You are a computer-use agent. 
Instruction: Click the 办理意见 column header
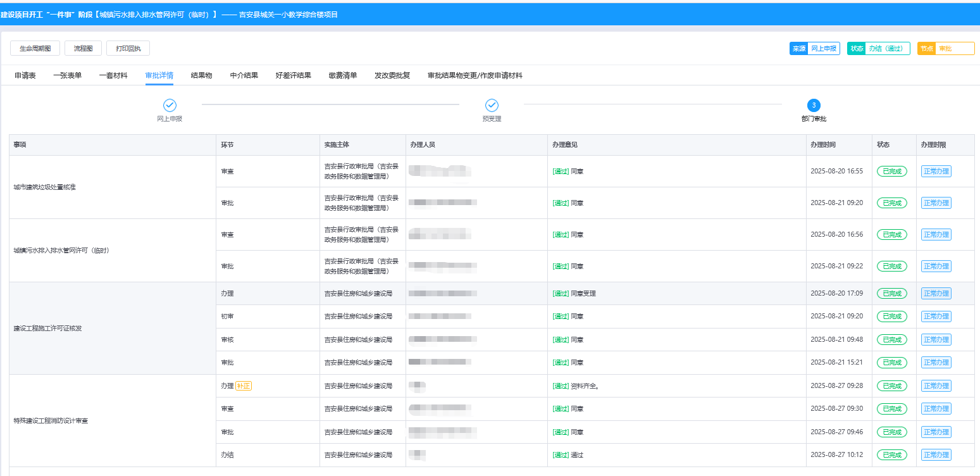[x=564, y=145]
